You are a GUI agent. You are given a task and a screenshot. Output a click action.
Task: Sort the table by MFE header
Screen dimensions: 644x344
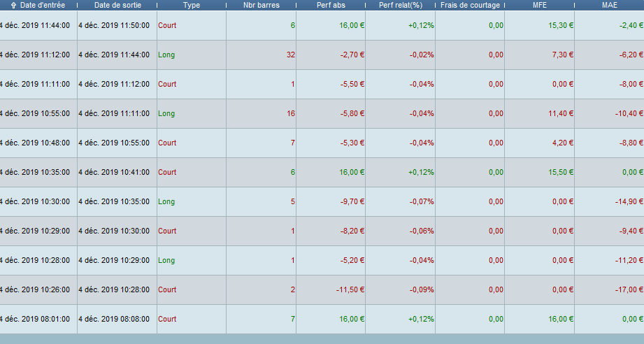point(539,5)
